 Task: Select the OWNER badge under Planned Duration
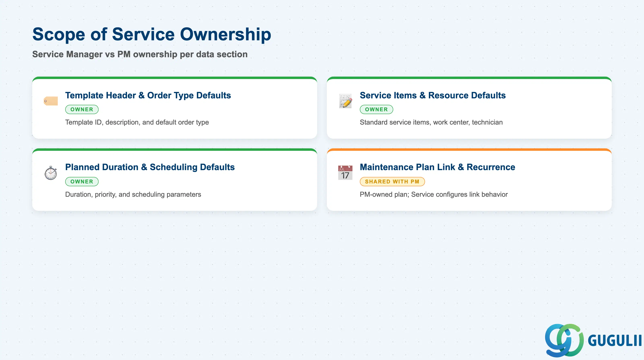pyautogui.click(x=82, y=181)
